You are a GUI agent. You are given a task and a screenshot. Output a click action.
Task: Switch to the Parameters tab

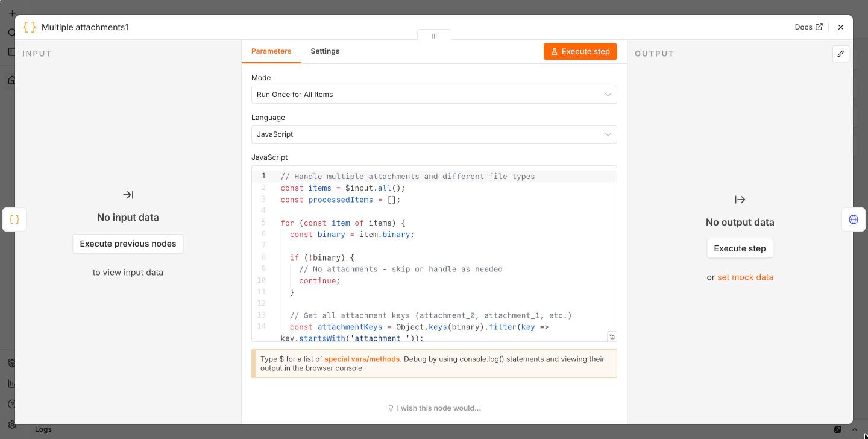coord(271,51)
